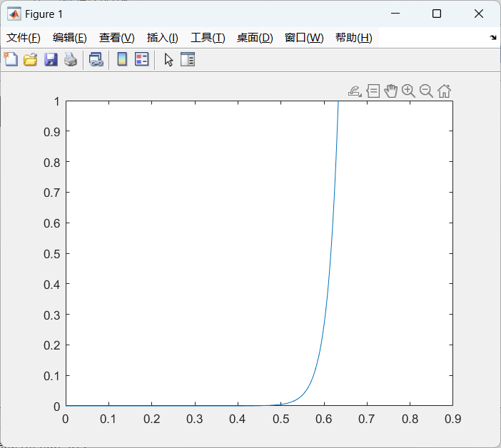Viewport: 501px width, 448px height.
Task: Click the x-axis tick label 0.8
Action: tap(410, 419)
